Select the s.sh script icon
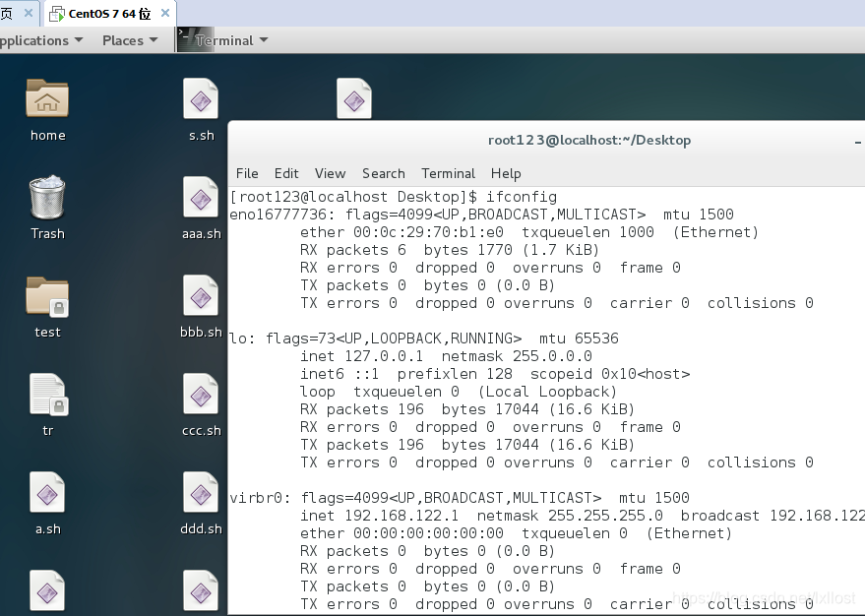 [x=201, y=98]
